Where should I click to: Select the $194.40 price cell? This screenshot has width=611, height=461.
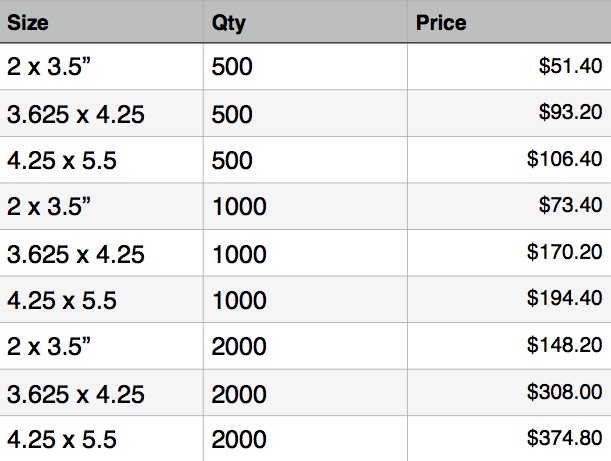pyautogui.click(x=565, y=300)
